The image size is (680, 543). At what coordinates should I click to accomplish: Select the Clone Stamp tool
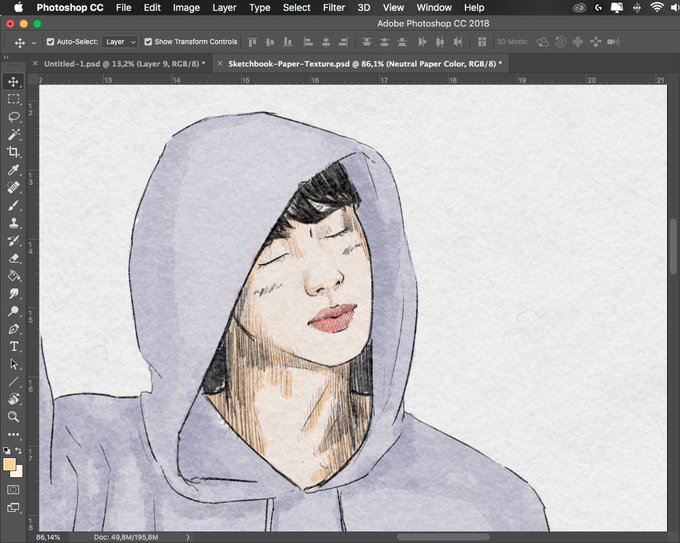coord(13,223)
